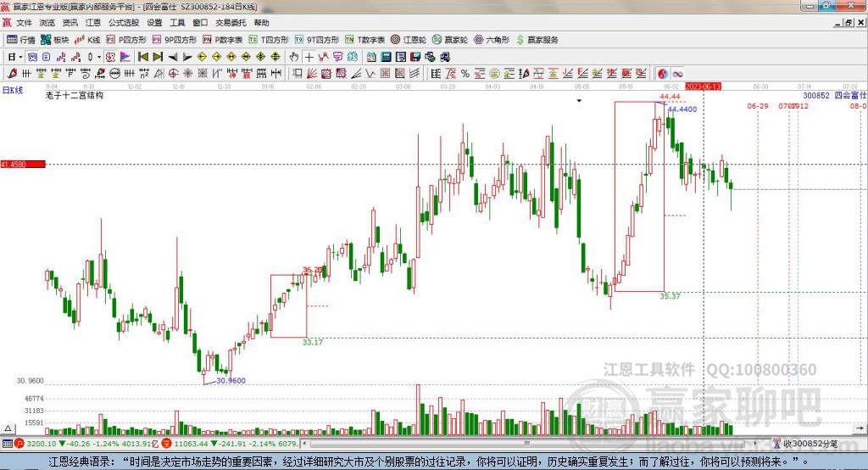Click the black right arrow icon
This screenshot has width=868, height=470.
coord(187,57)
